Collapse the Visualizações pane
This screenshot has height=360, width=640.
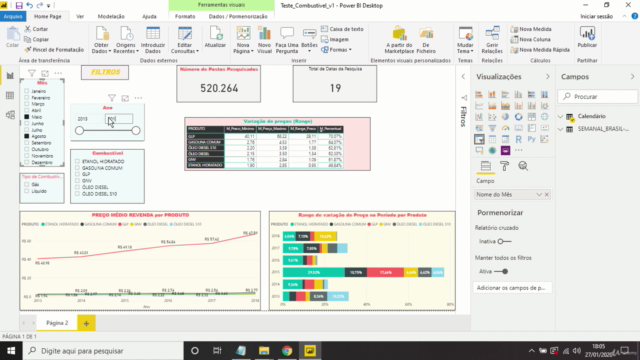click(x=548, y=77)
